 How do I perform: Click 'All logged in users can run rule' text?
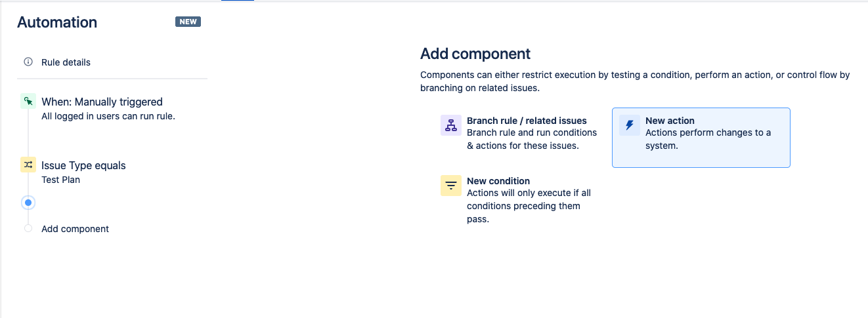coord(108,117)
